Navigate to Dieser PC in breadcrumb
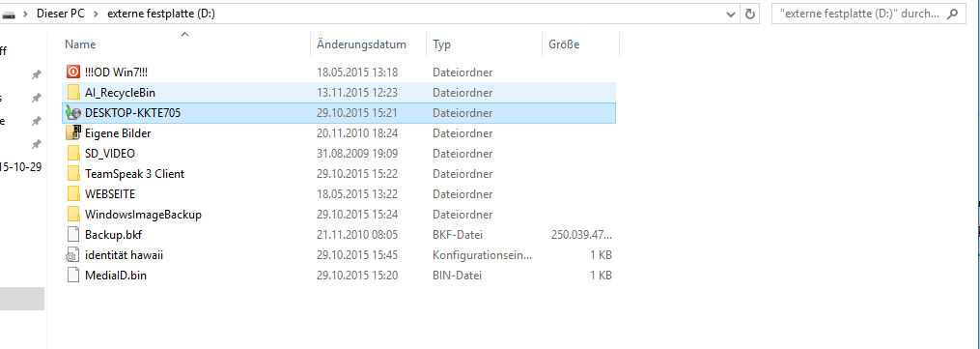The image size is (980, 349). point(61,14)
